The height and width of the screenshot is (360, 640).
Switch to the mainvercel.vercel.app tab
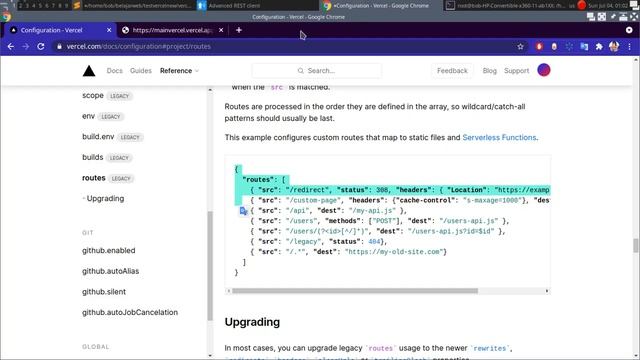click(x=173, y=30)
